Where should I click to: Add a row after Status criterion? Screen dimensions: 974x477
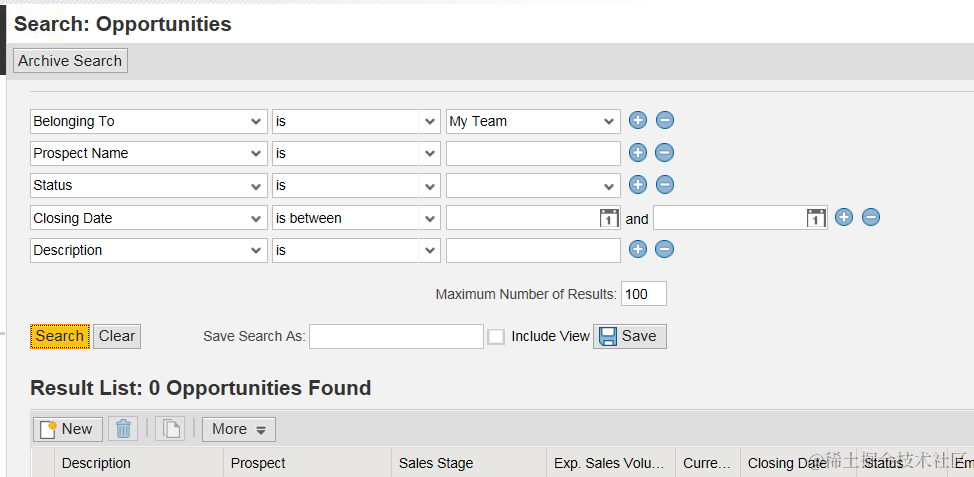(638, 185)
